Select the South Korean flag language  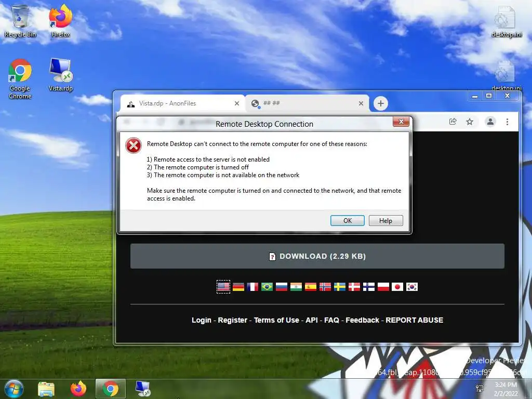point(412,287)
